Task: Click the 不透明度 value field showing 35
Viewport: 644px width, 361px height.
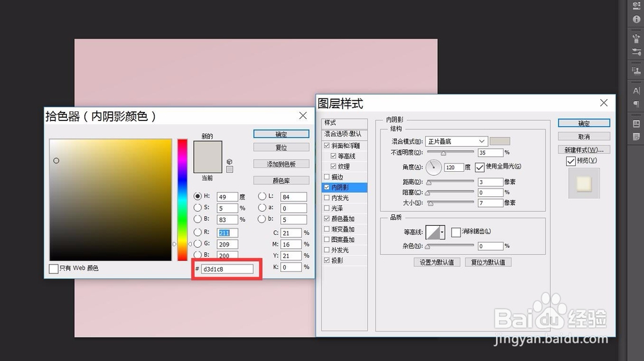Action: pyautogui.click(x=490, y=153)
